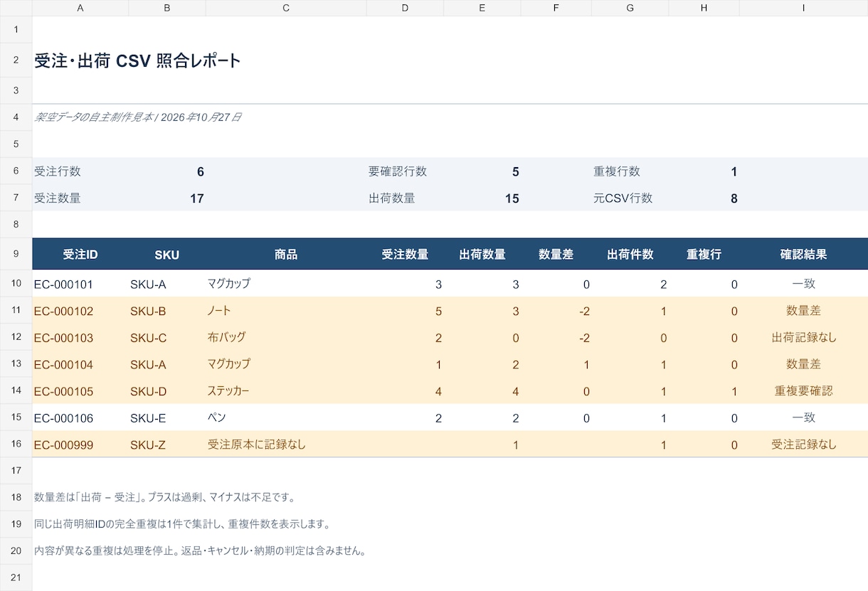Select the SKU-E cell
This screenshot has width=868, height=591.
(x=167, y=417)
